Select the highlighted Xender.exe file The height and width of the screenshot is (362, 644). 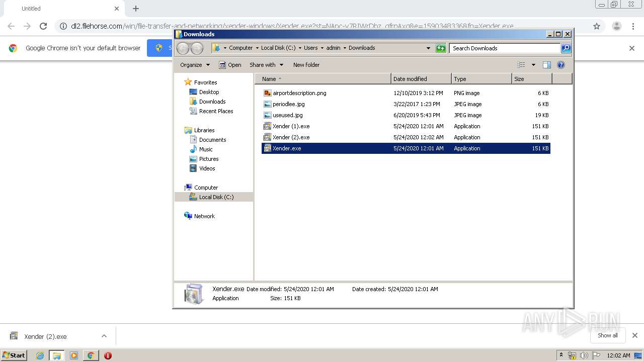tap(406, 148)
